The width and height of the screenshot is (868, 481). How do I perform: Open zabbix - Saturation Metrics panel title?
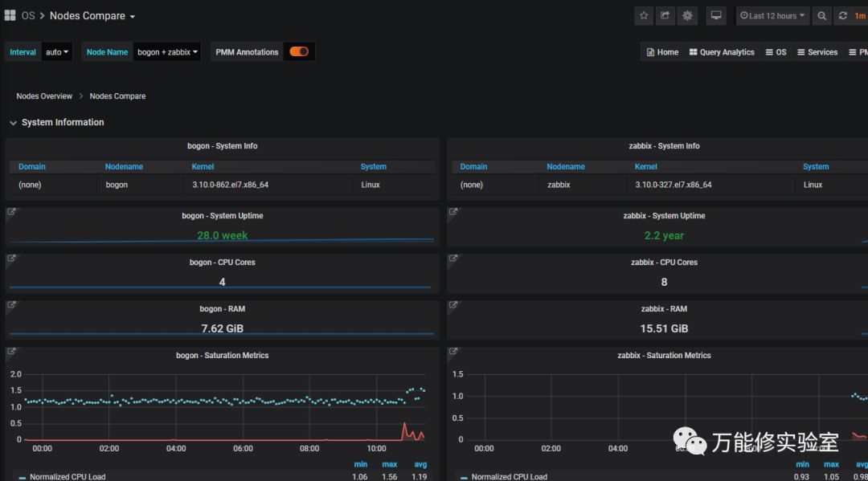(x=664, y=356)
